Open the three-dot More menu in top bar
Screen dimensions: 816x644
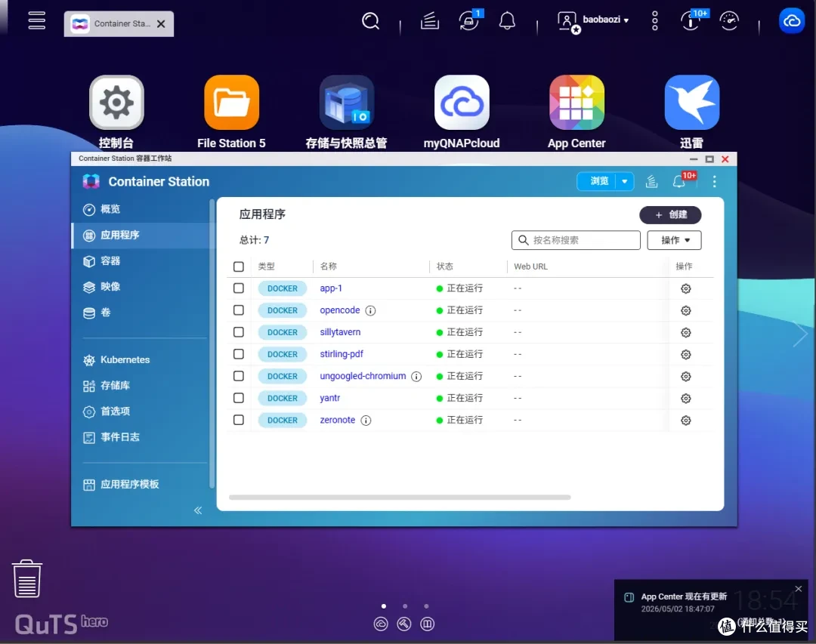point(654,21)
